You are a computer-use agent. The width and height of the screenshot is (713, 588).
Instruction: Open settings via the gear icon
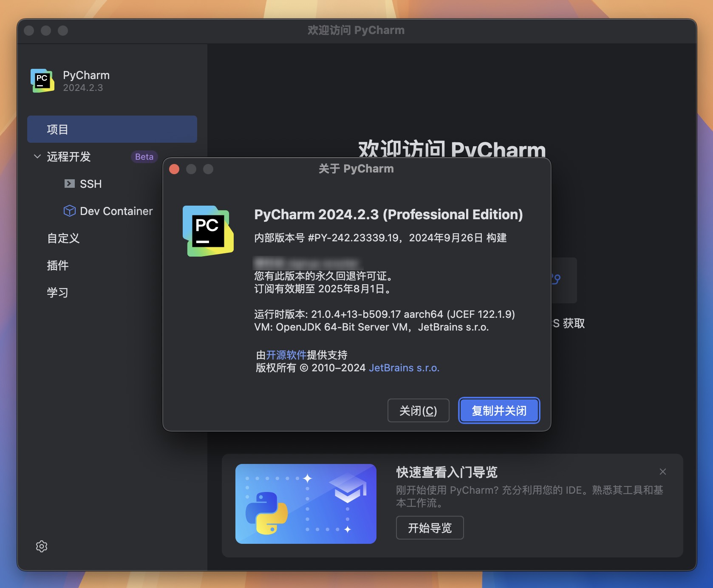point(42,546)
